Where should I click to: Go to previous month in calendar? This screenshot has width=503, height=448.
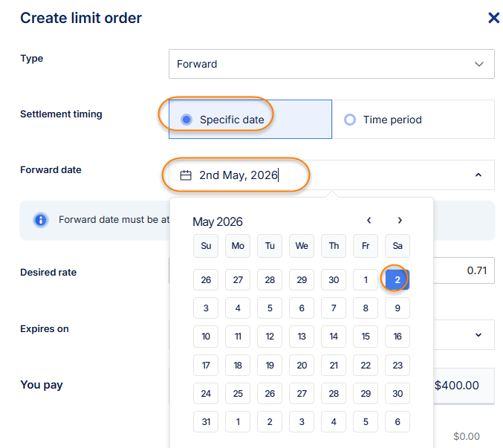369,221
